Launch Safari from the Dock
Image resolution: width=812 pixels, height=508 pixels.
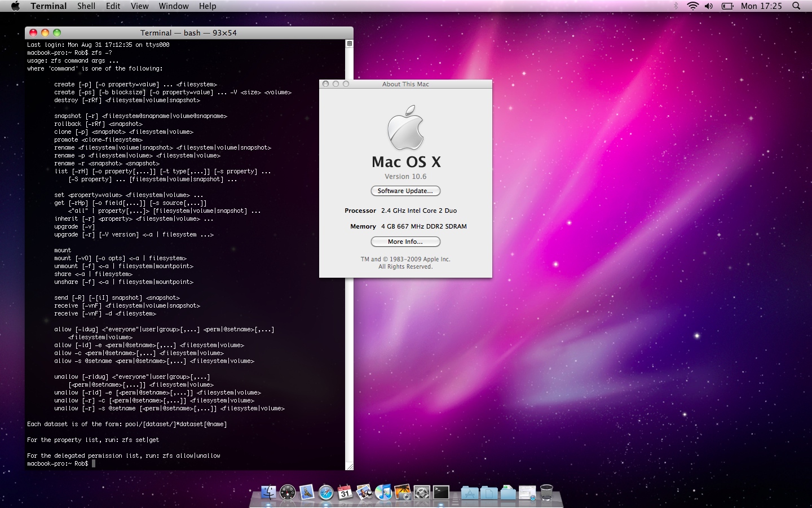point(326,492)
